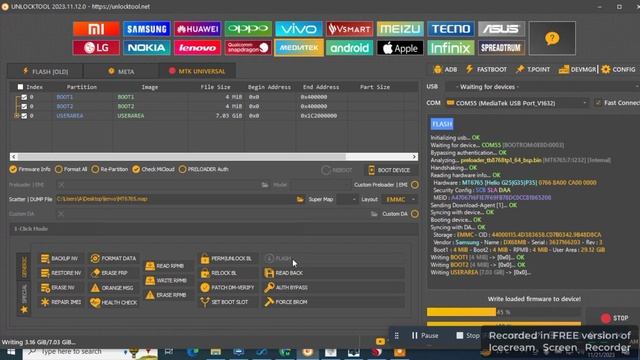Toggle the select-all Index checkbox
640x360 pixels.
click(20, 87)
